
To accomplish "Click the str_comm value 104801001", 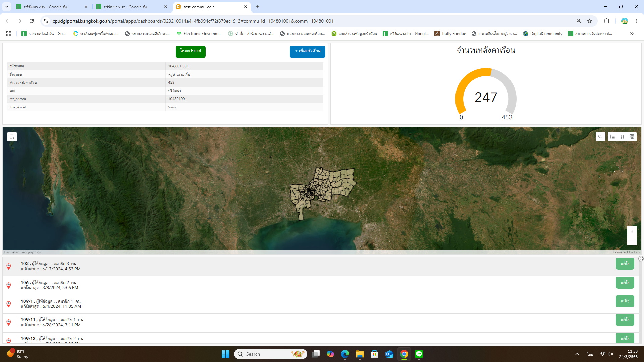I will pyautogui.click(x=177, y=99).
